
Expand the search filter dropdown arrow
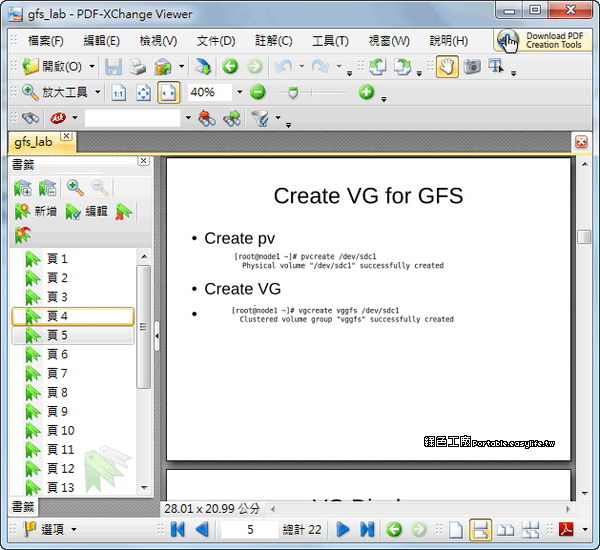click(x=278, y=118)
